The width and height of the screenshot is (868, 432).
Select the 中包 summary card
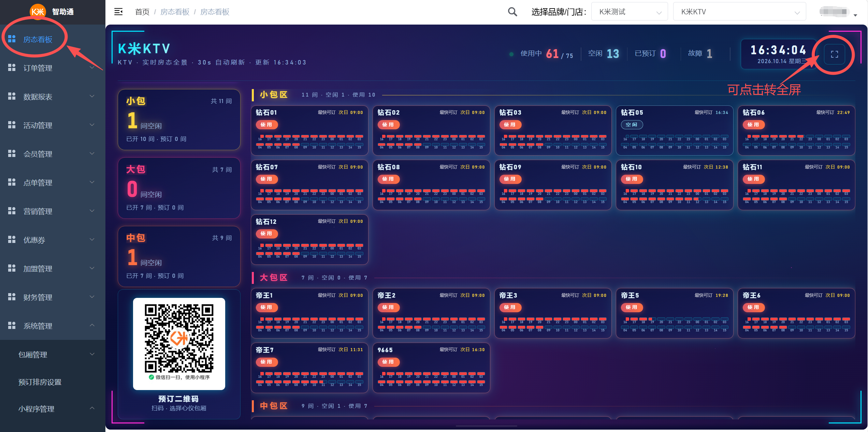point(179,256)
